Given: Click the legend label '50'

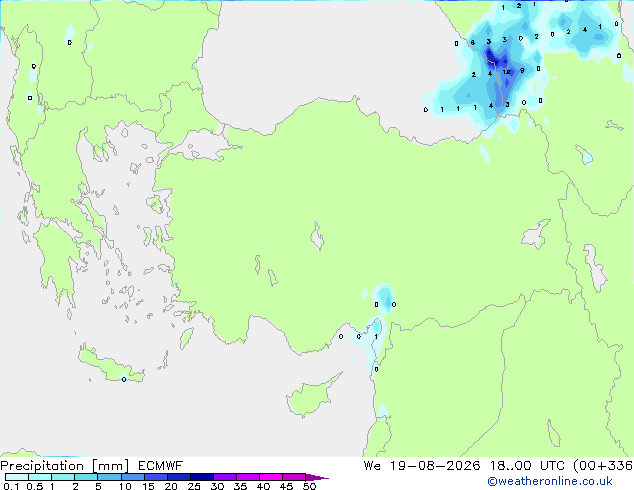Looking at the screenshot, I should pos(309,486).
